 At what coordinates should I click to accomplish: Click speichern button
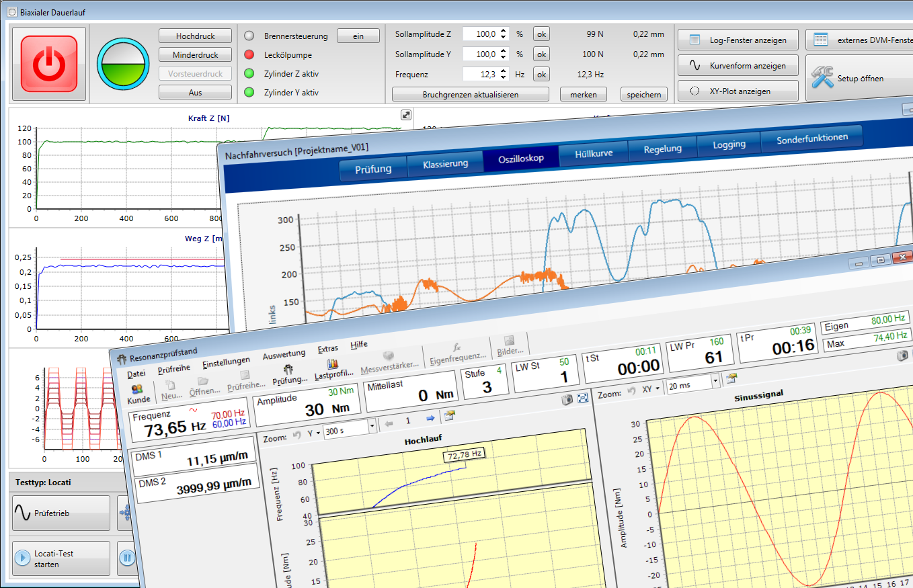644,95
